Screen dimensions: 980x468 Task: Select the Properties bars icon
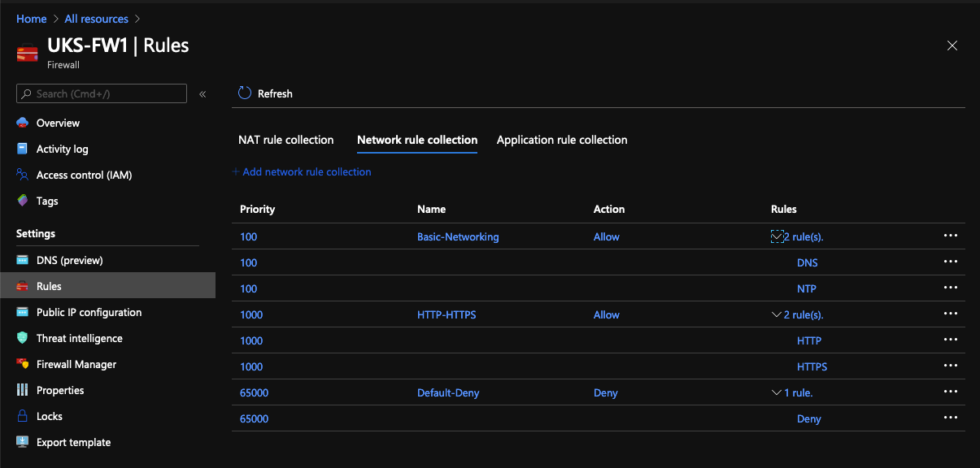coord(23,390)
